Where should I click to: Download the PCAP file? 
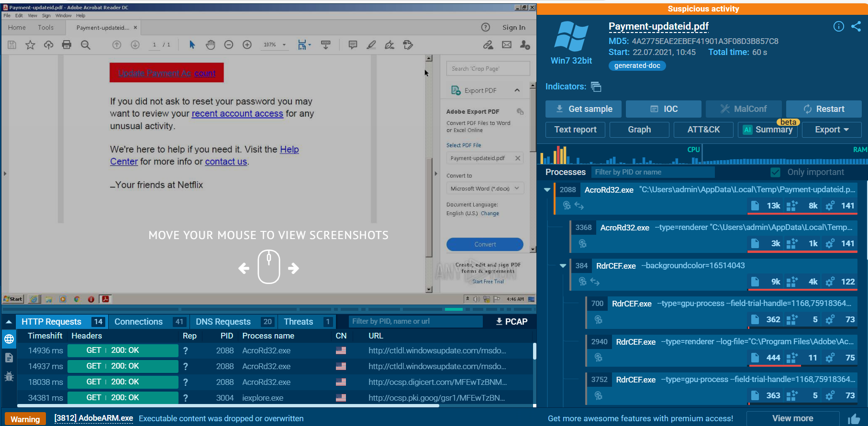pyautogui.click(x=512, y=322)
